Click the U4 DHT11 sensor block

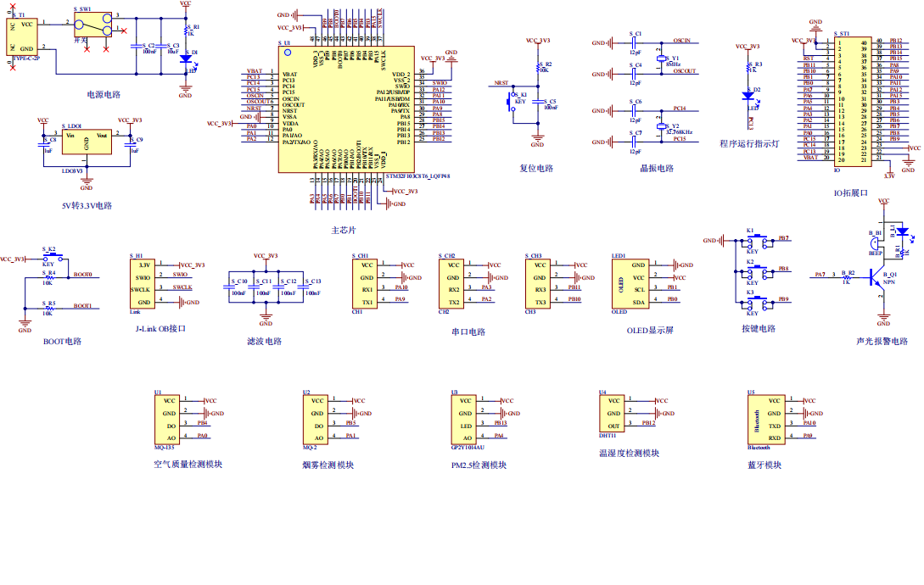pos(612,414)
